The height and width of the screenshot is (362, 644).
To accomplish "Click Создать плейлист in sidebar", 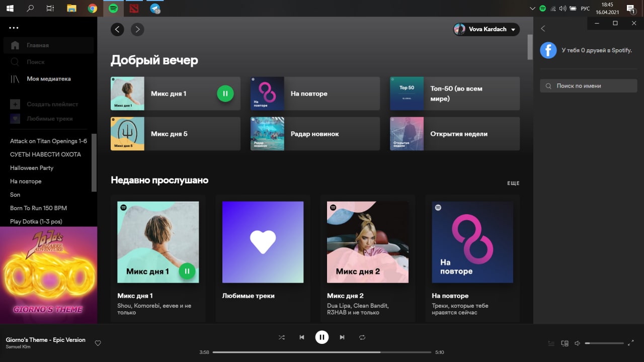I will coord(45,104).
